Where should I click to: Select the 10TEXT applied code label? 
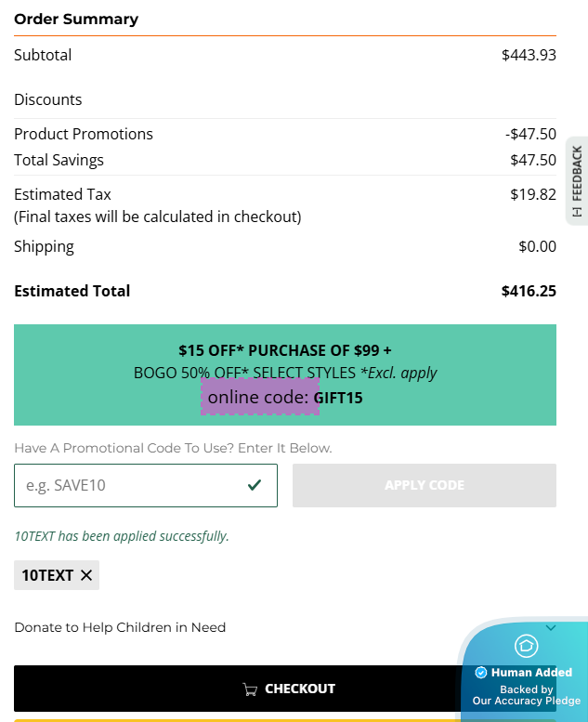click(47, 575)
